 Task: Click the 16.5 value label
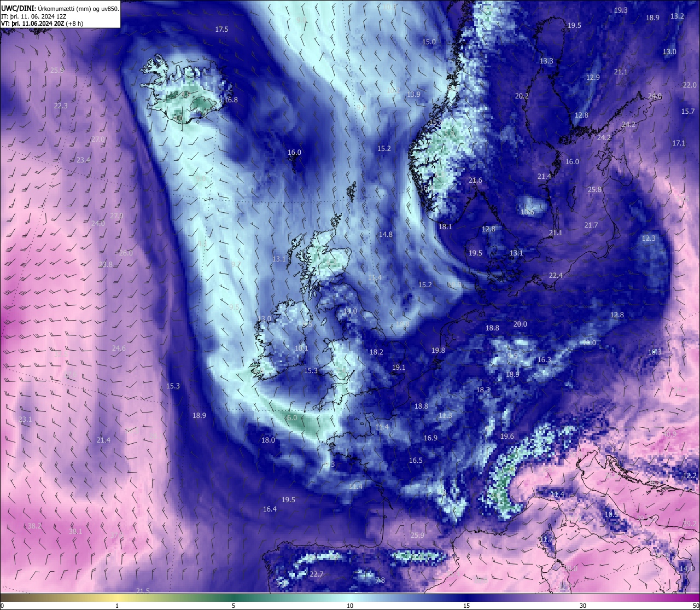[416, 461]
